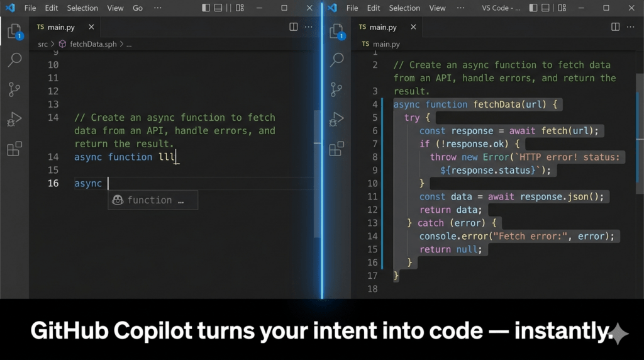Click VS Code logo in left window
The height and width of the screenshot is (360, 644).
click(x=10, y=8)
